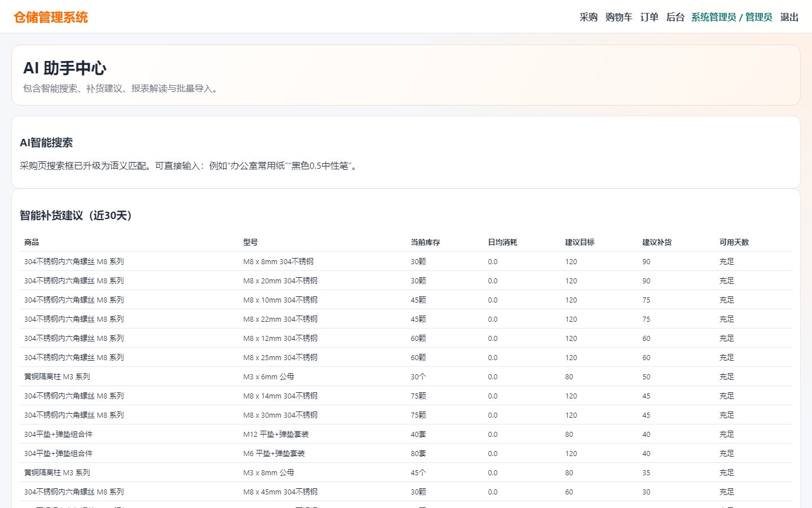Select model cell M3 x 6mm 公母

pyautogui.click(x=268, y=376)
